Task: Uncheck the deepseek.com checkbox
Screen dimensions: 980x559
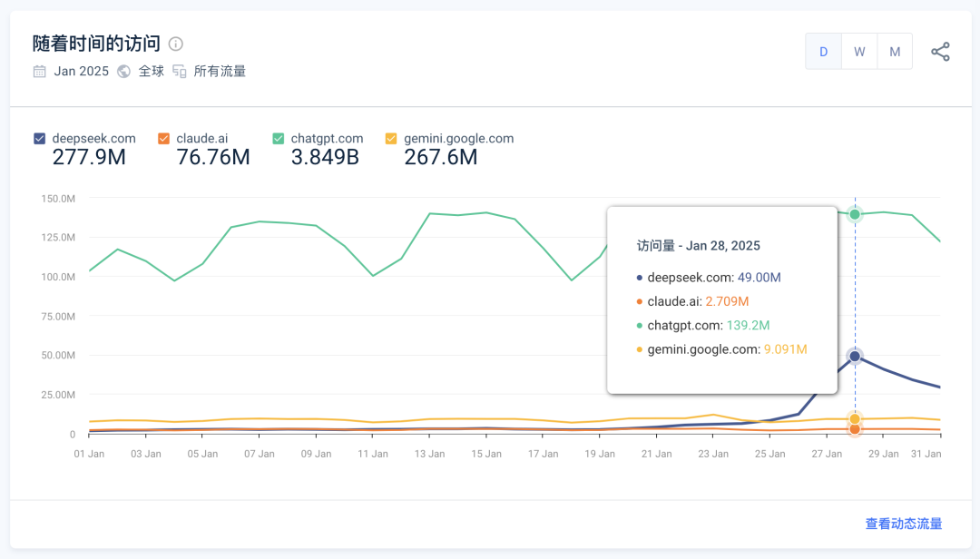Action: 39,138
